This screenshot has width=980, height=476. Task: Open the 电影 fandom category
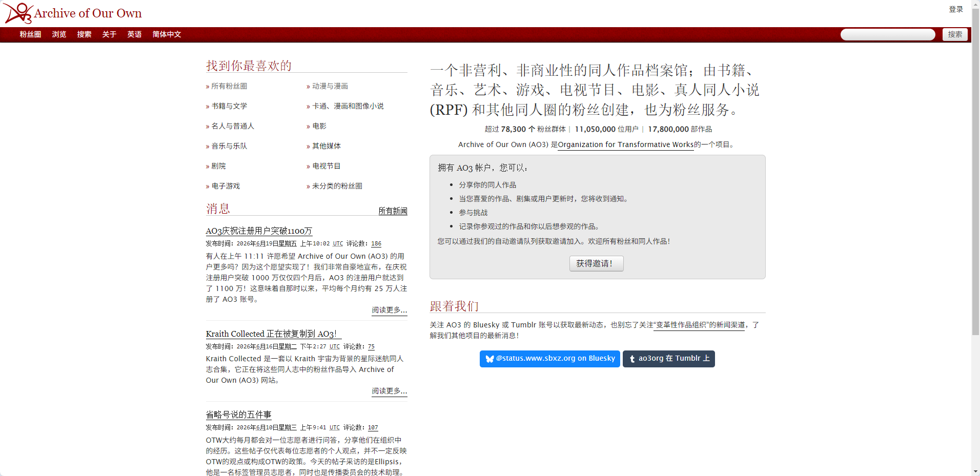tap(319, 126)
